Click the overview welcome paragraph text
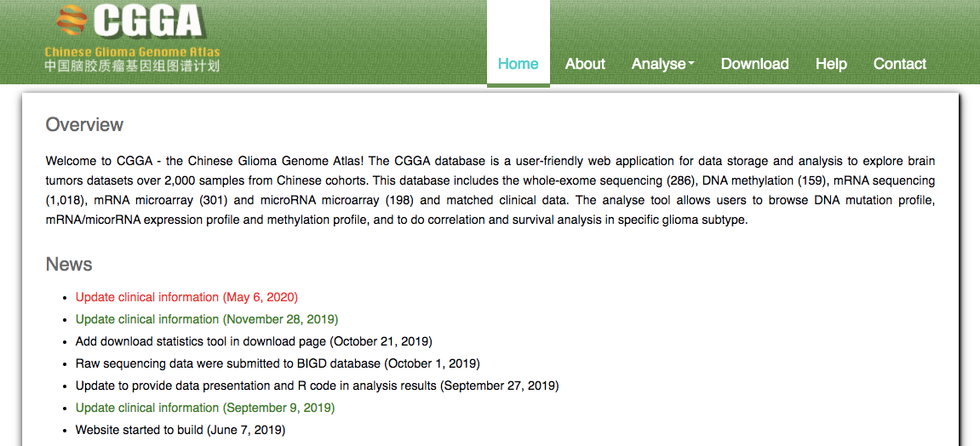 pos(490,190)
